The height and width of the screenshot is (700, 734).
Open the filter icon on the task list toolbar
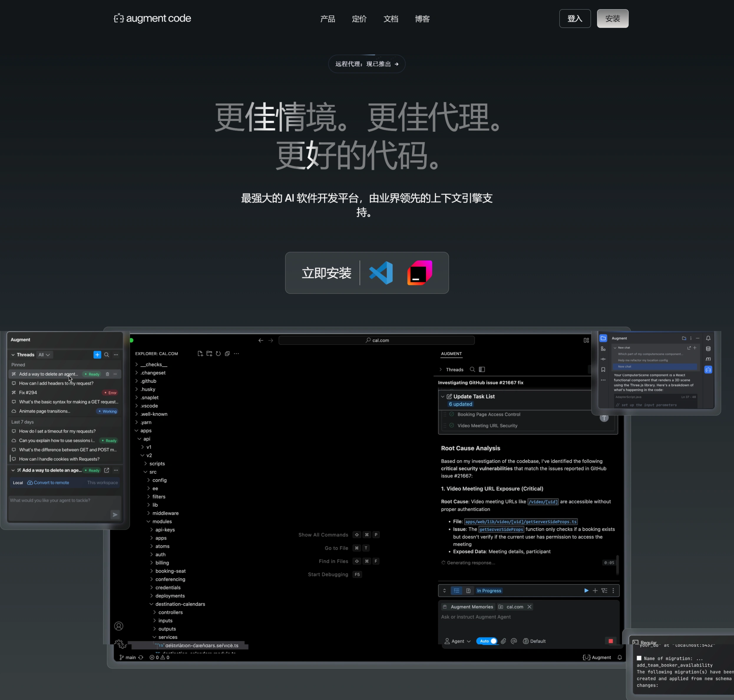[x=604, y=591]
